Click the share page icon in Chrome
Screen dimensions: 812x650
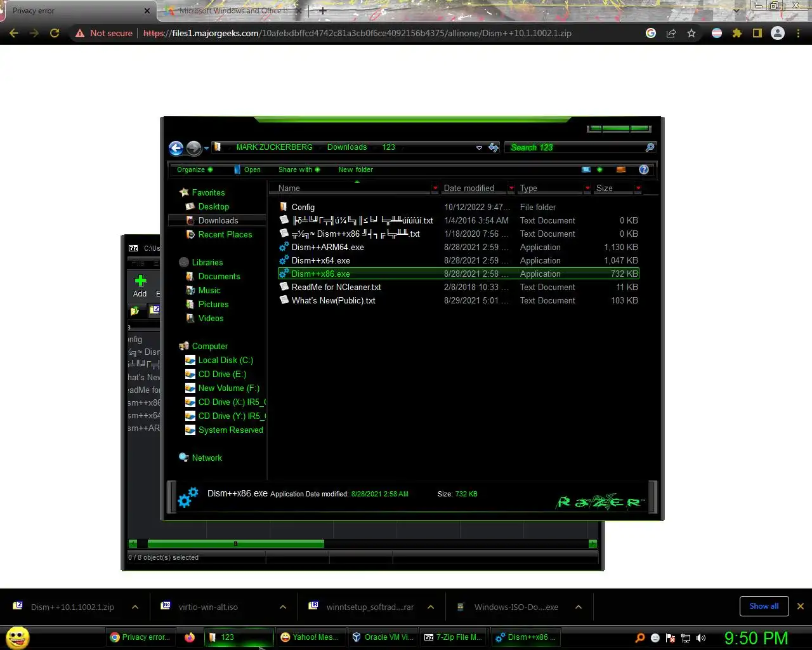(x=671, y=33)
